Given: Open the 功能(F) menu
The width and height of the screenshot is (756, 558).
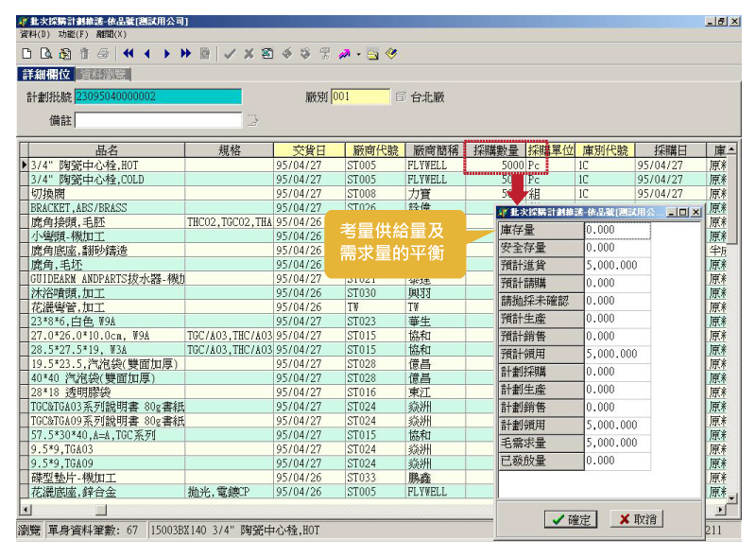Looking at the screenshot, I should [x=73, y=34].
